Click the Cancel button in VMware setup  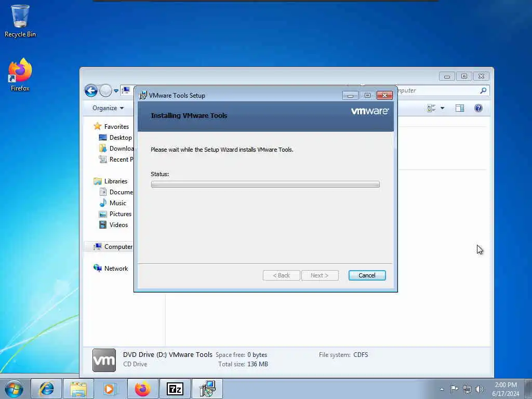pyautogui.click(x=367, y=275)
